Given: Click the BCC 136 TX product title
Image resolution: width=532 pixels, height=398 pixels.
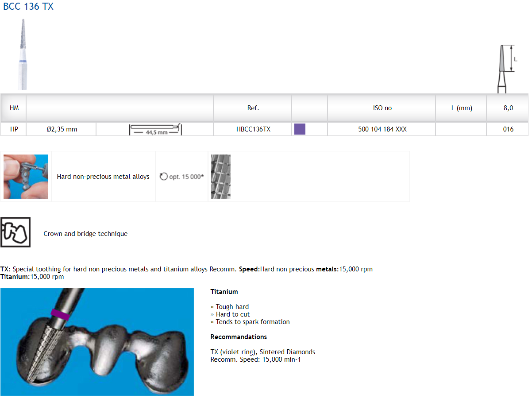Looking at the screenshot, I should 28,7.
